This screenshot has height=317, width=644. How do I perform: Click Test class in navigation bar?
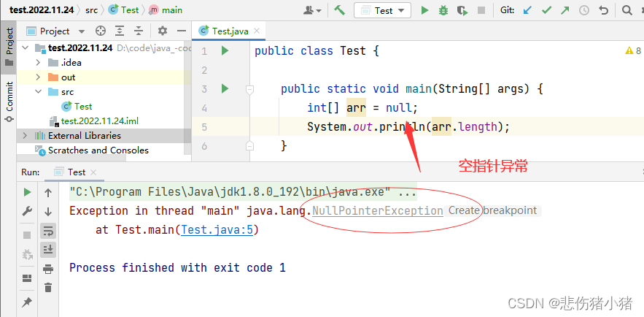123,10
